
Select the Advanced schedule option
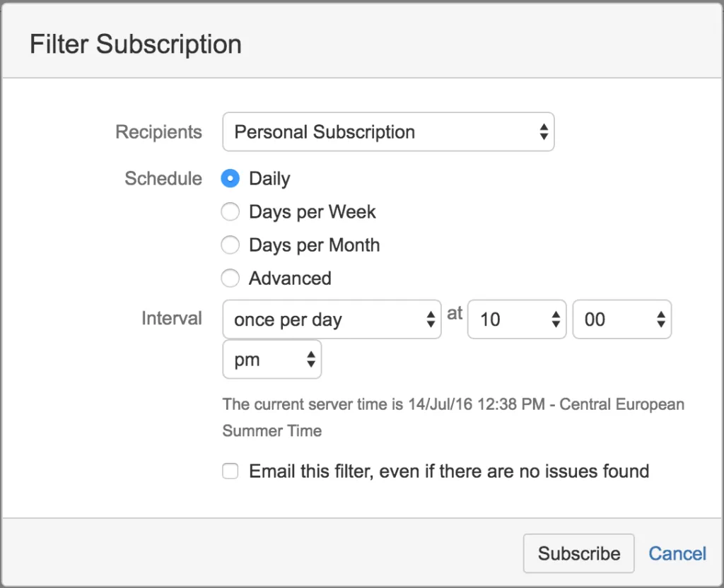[230, 278]
